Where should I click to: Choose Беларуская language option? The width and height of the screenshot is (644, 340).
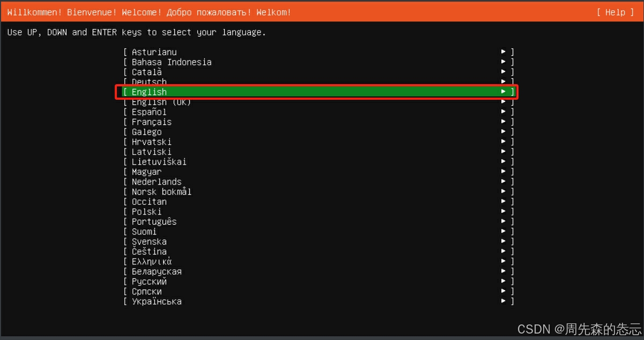[x=319, y=272]
